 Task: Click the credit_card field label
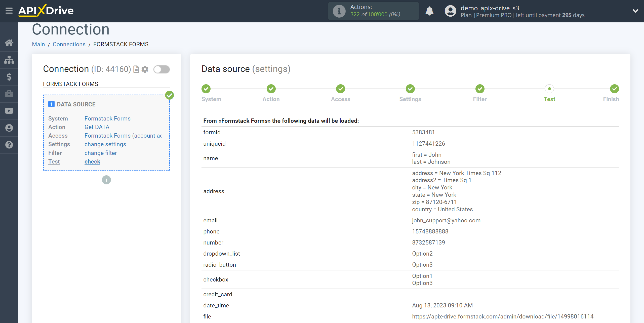point(218,294)
